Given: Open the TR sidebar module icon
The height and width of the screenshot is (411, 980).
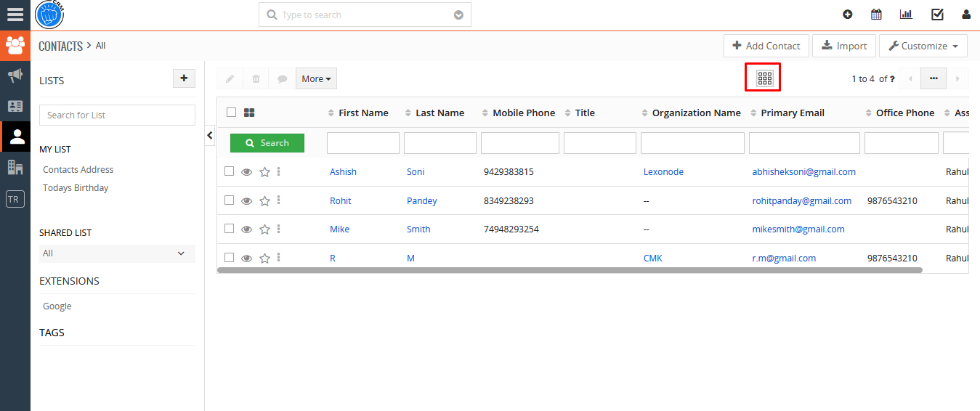Looking at the screenshot, I should click(x=15, y=199).
